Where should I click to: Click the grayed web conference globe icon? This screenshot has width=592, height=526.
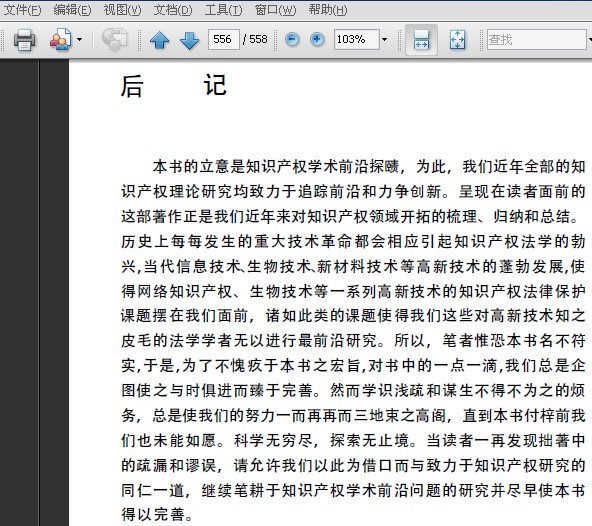pos(114,40)
